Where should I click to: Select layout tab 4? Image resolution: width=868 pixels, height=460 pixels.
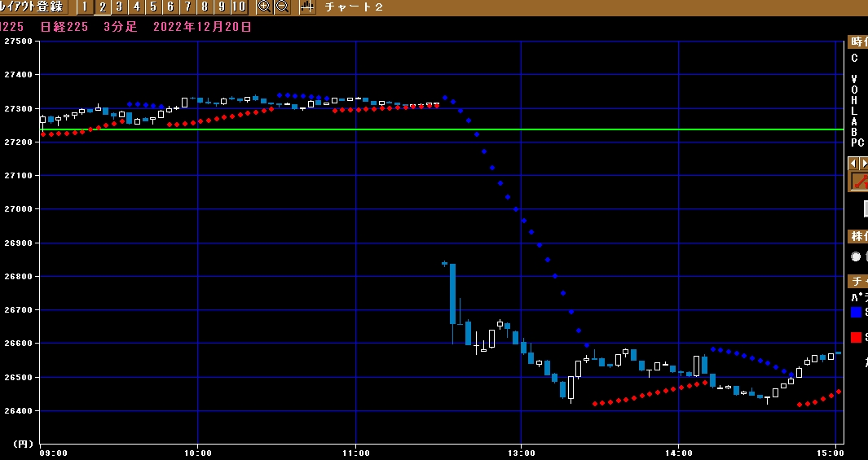[x=136, y=7]
